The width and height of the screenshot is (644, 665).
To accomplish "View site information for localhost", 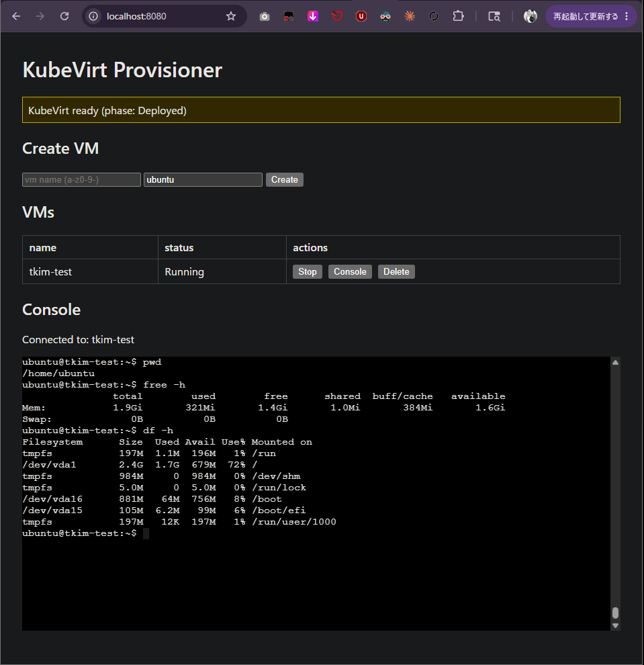I will 93,16.
